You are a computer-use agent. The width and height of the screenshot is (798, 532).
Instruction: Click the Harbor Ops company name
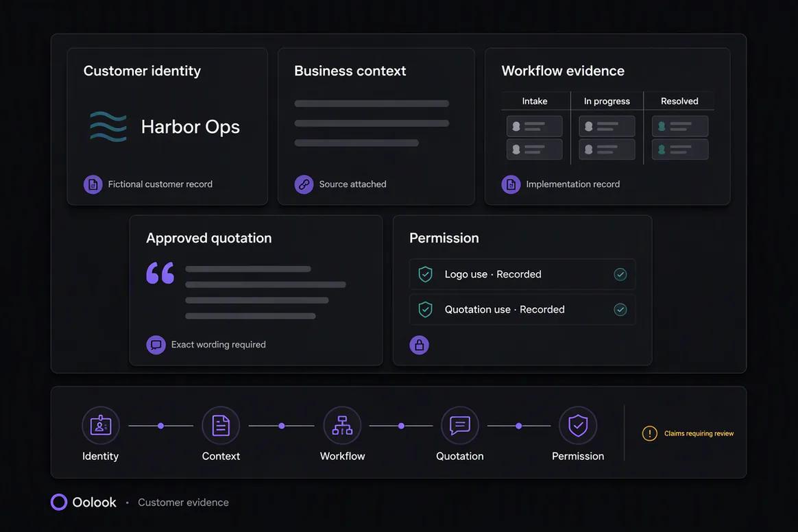191,128
